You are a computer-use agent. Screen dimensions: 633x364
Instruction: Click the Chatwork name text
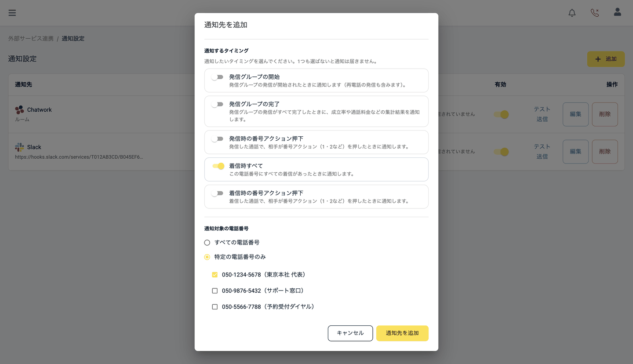point(40,110)
